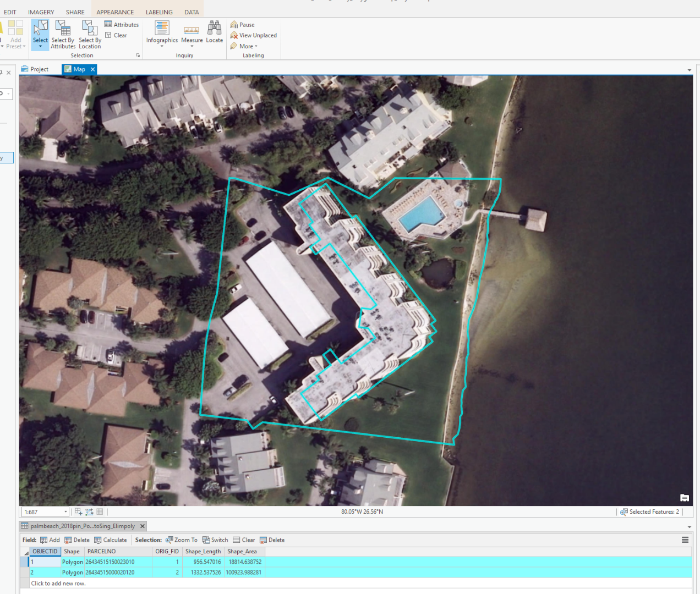Zoom to selected features icon in status bar

click(x=624, y=512)
